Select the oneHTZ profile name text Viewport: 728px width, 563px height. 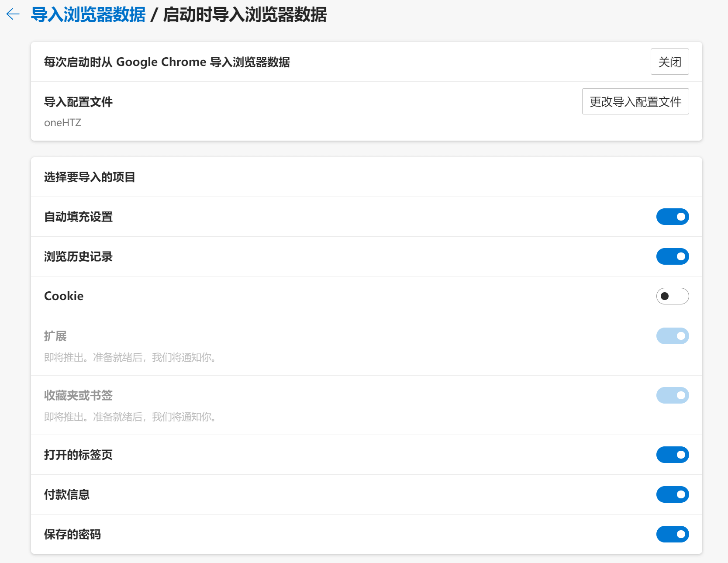click(62, 123)
